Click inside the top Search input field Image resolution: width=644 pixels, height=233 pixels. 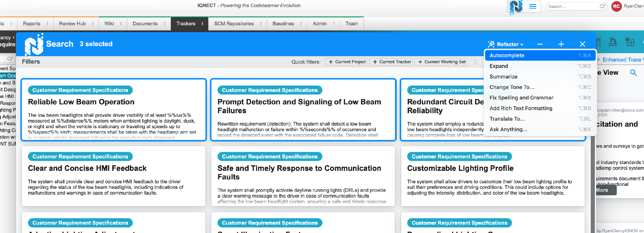(573, 6)
